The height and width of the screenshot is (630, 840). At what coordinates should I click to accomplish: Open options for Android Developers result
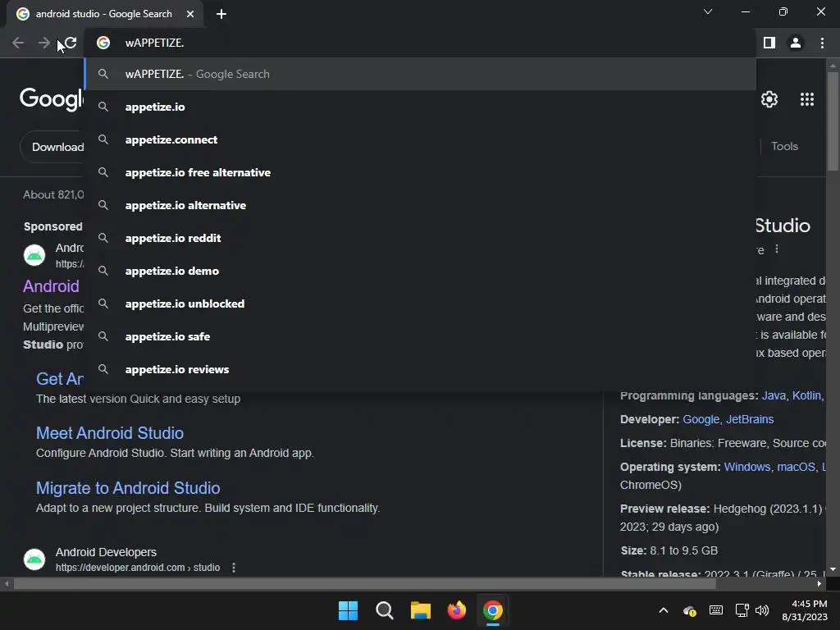point(234,568)
